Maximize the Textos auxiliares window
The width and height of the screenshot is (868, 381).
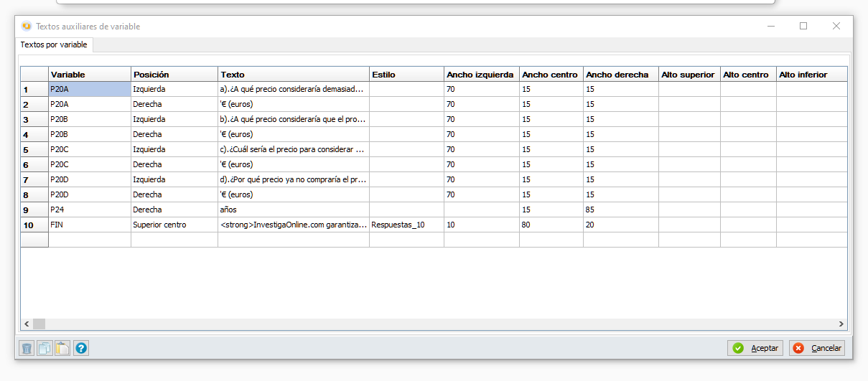coord(803,26)
